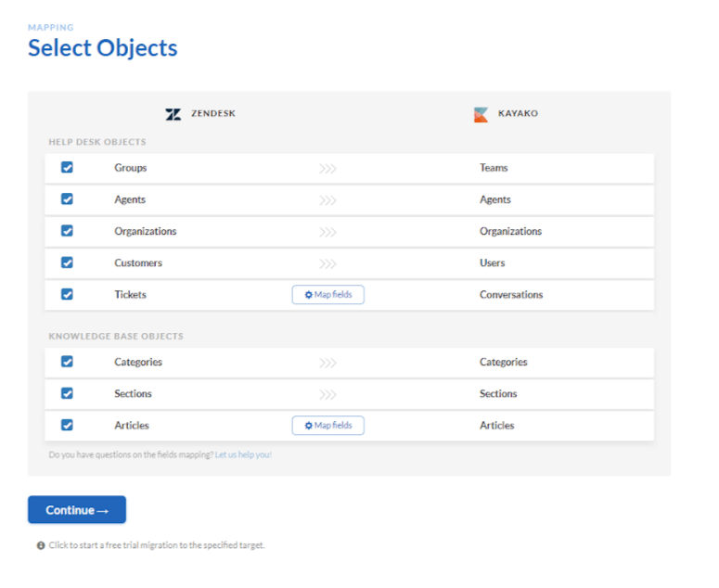Uncheck the Sections checkbox
Image resolution: width=719 pixels, height=588 pixels.
[67, 393]
